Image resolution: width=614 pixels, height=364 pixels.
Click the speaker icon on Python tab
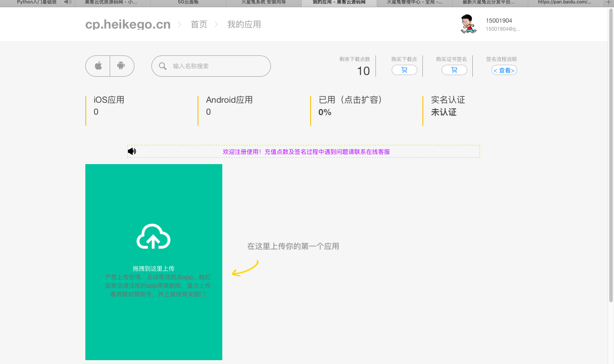pos(67,3)
